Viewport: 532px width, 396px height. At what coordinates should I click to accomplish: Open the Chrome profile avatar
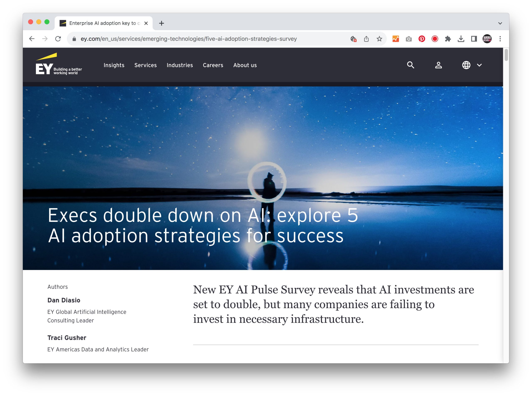click(487, 39)
